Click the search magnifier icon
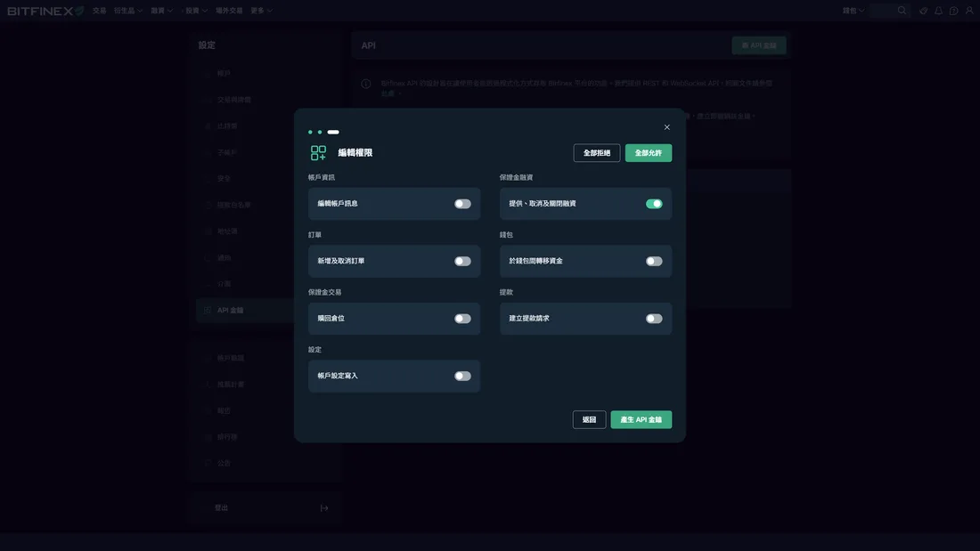 (902, 11)
